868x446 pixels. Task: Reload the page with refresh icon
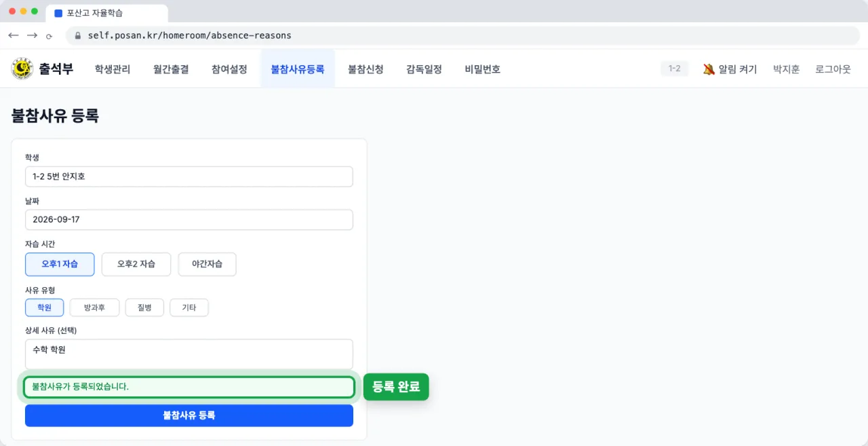tap(49, 36)
